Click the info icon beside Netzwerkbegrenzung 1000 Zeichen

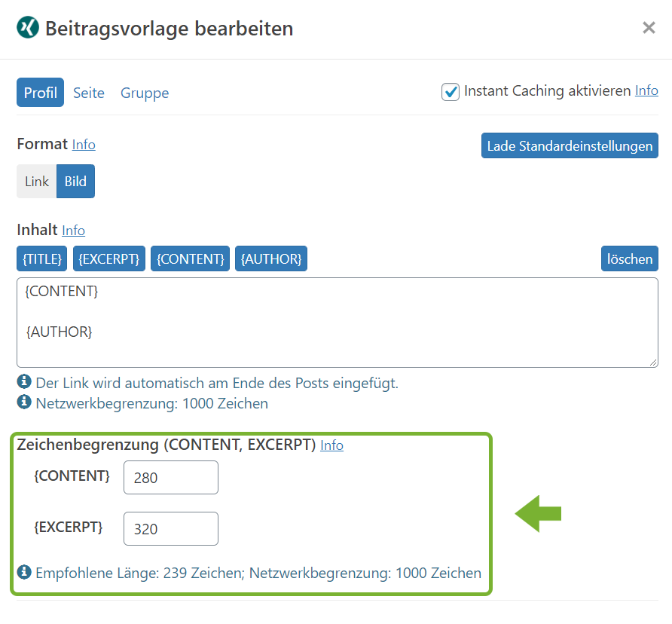point(23,402)
